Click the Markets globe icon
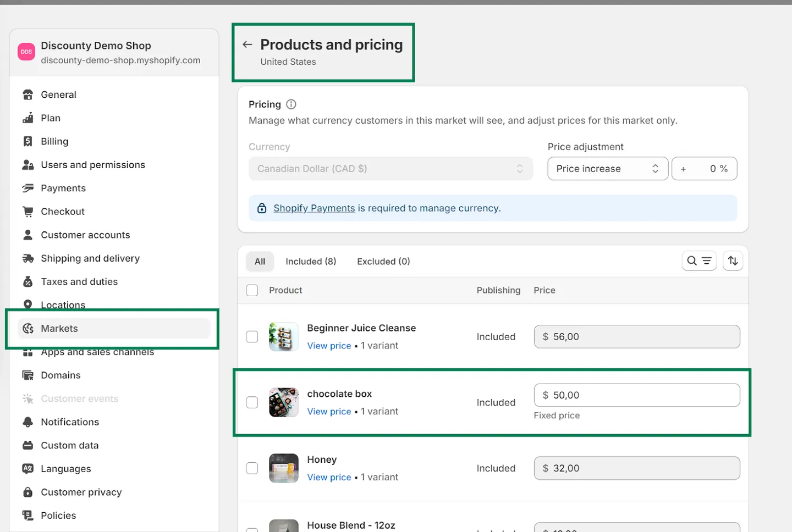The height and width of the screenshot is (532, 792). (28, 329)
